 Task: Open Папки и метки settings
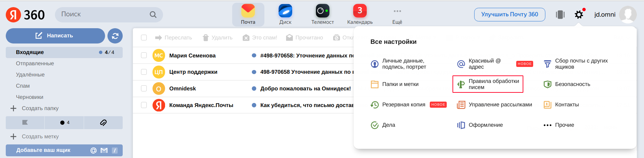point(395,84)
